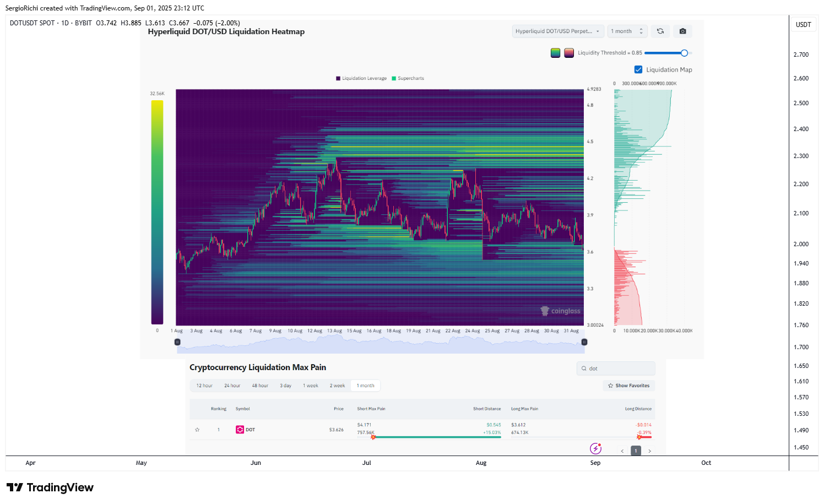Click the Hyperliquid DOT/USD Liquidation Heatmap title
Image resolution: width=824 pixels, height=504 pixels.
click(x=226, y=32)
